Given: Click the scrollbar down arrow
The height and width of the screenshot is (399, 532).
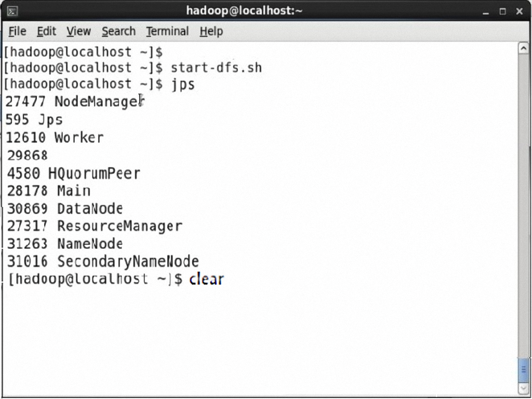Looking at the screenshot, I should click(523, 388).
